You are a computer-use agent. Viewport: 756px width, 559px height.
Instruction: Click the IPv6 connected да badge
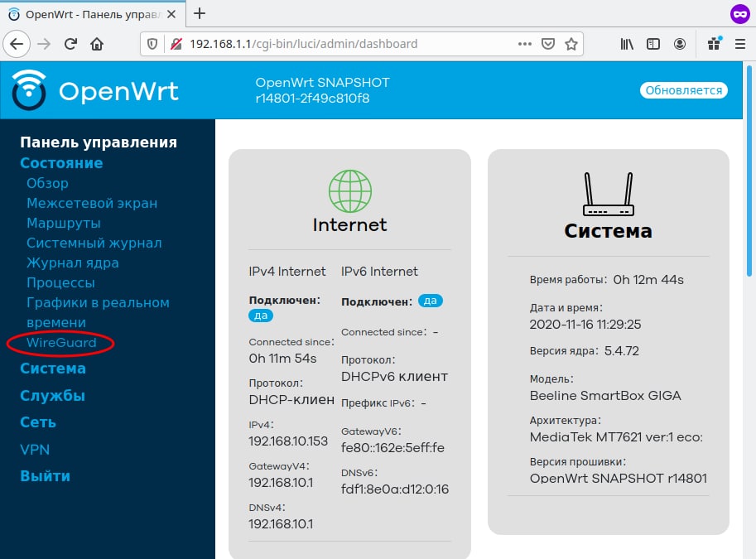tap(430, 301)
